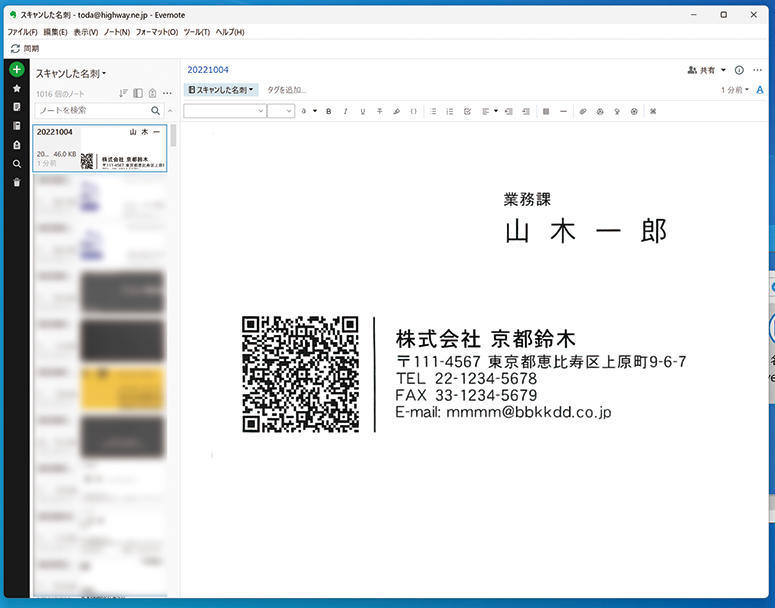Viewport: 775px width, 608px height.
Task: Open the font size combo box
Action: click(x=281, y=111)
